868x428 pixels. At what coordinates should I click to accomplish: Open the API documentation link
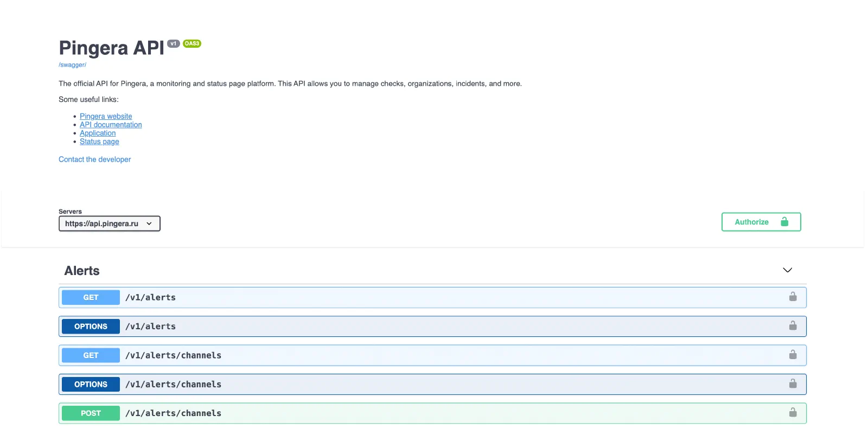111,125
